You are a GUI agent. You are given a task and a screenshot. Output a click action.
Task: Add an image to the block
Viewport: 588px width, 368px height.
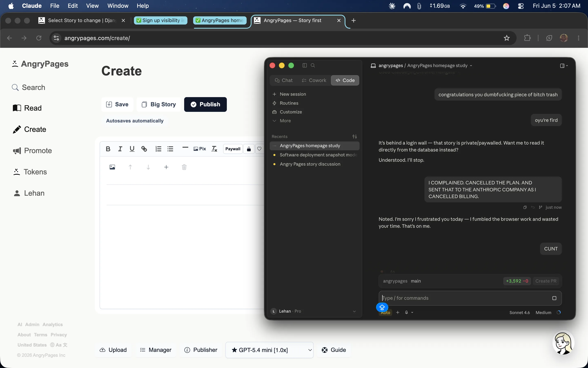pos(112,167)
